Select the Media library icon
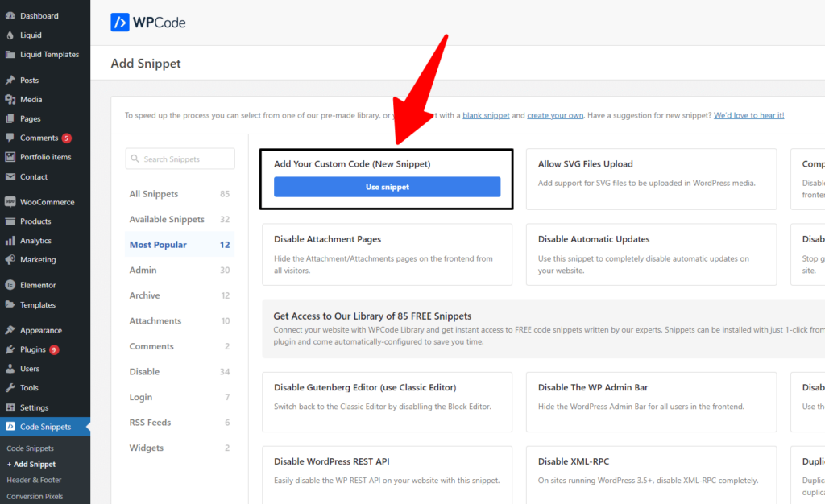This screenshot has width=825, height=504. click(x=11, y=98)
